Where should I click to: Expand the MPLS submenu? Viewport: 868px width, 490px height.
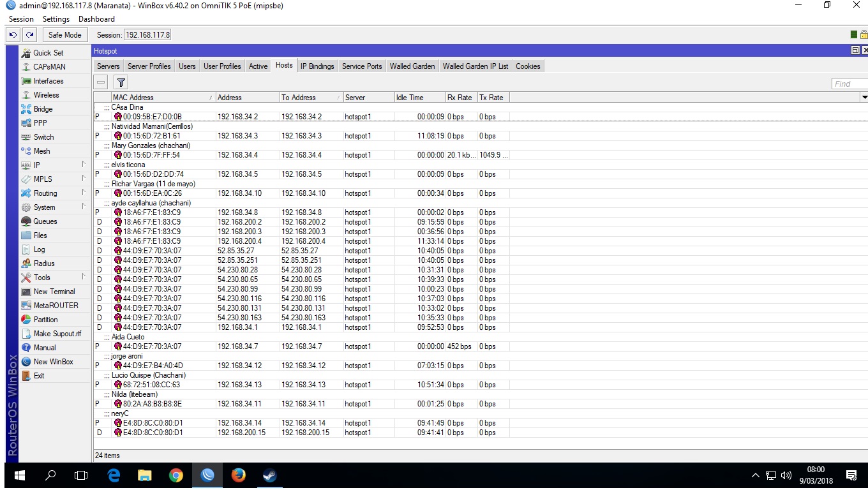point(84,179)
